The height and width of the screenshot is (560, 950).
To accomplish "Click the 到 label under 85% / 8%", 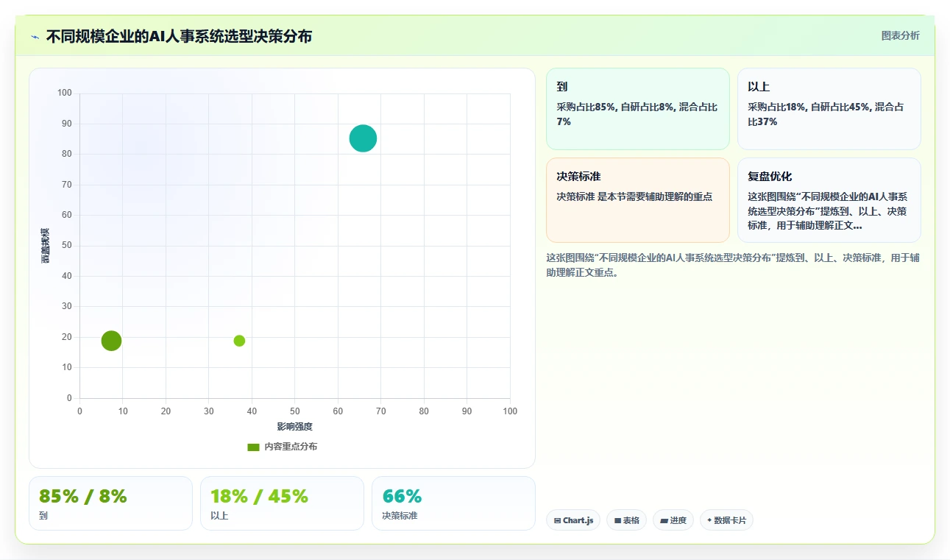I will (43, 516).
